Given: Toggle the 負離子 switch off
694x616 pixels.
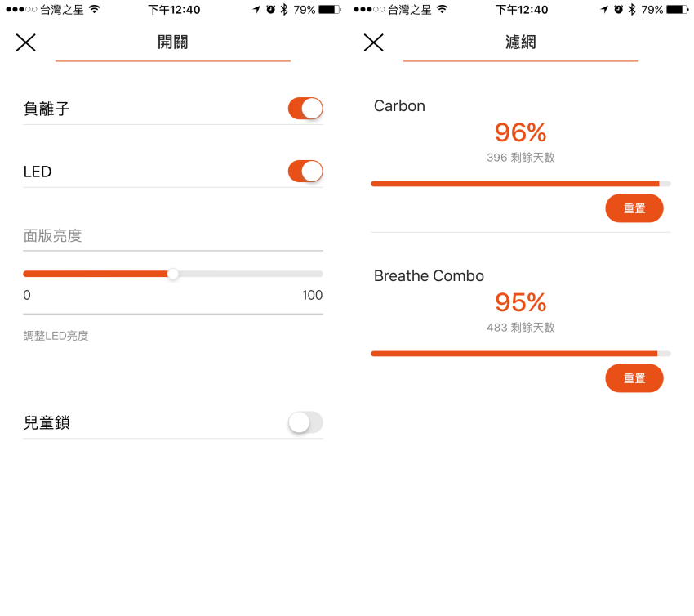Looking at the screenshot, I should [305, 109].
